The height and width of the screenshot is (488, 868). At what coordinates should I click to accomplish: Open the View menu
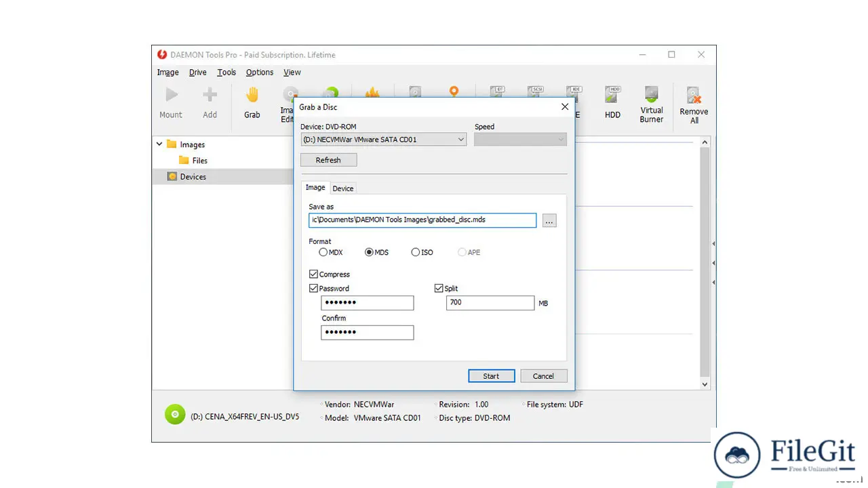pos(292,73)
